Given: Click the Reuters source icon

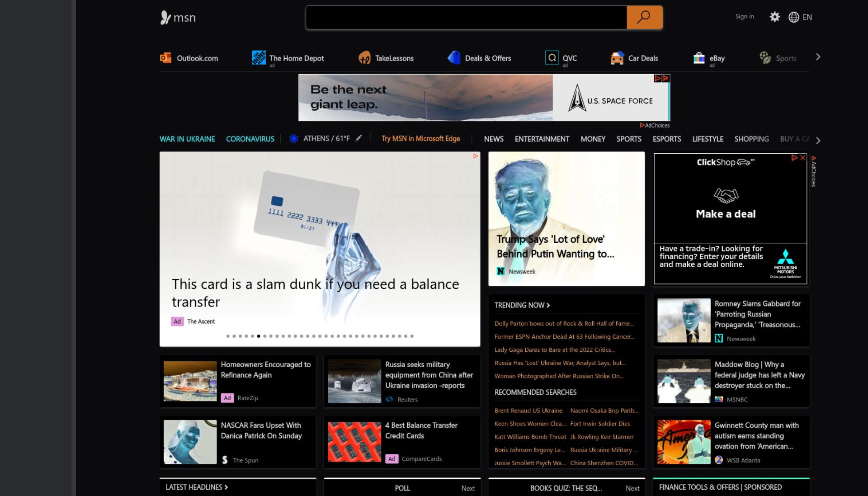Looking at the screenshot, I should point(389,399).
